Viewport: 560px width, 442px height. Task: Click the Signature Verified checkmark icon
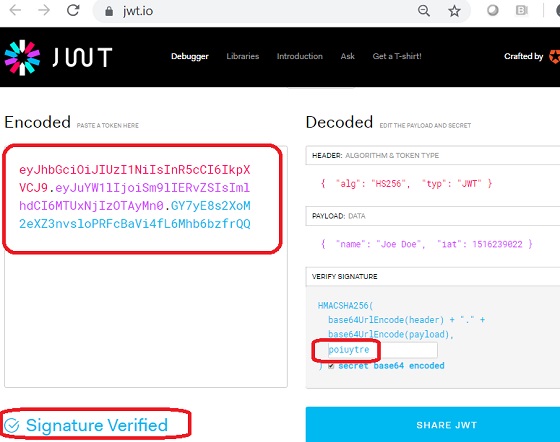[x=11, y=425]
